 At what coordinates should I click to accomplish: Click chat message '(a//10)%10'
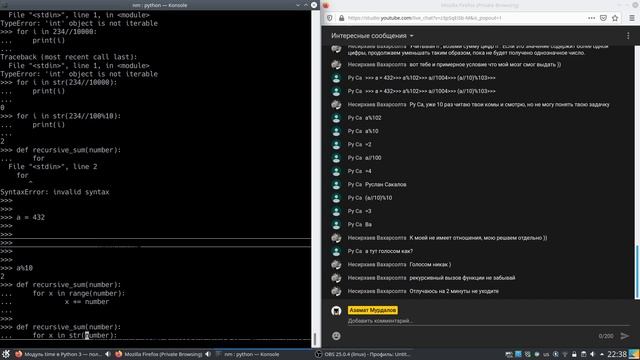[378, 198]
